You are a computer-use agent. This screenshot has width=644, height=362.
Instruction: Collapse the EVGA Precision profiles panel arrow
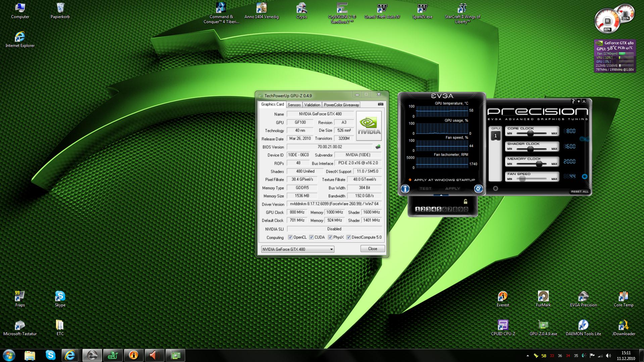[x=441, y=195]
